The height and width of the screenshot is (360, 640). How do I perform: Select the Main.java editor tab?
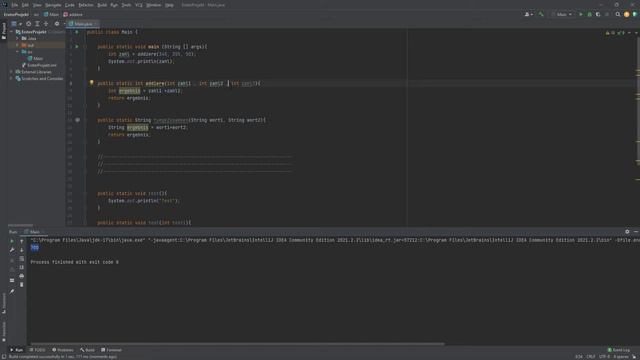pos(83,24)
